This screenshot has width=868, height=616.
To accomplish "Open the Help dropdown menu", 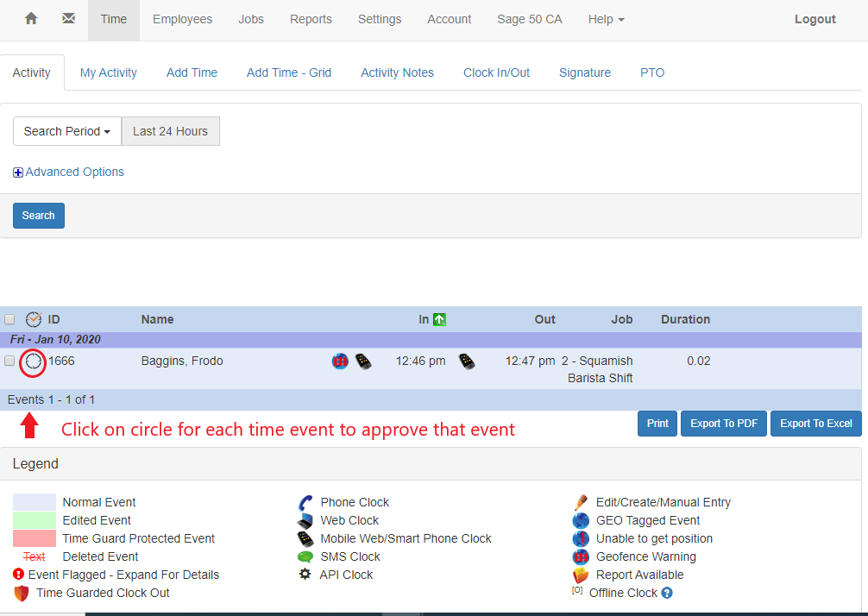I will pos(606,19).
